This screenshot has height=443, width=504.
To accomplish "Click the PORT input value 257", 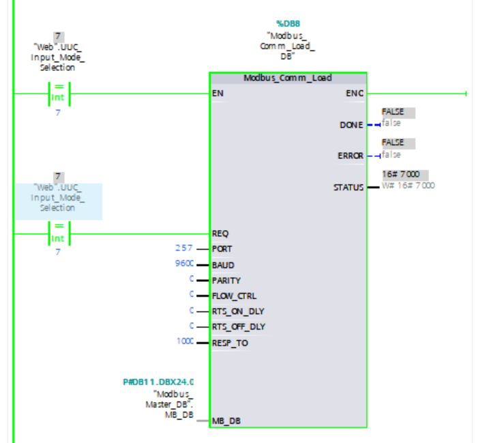I will pos(184,248).
